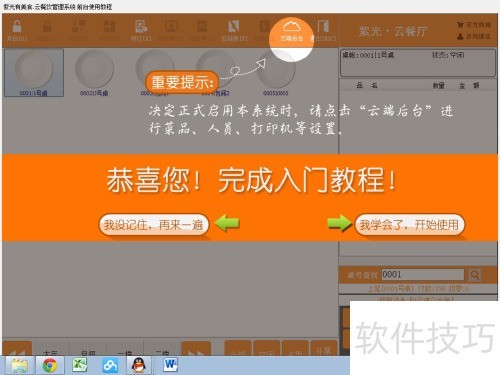Click 我没记住，再来一遍 button
Screen dimensions: 500x375
click(x=154, y=225)
